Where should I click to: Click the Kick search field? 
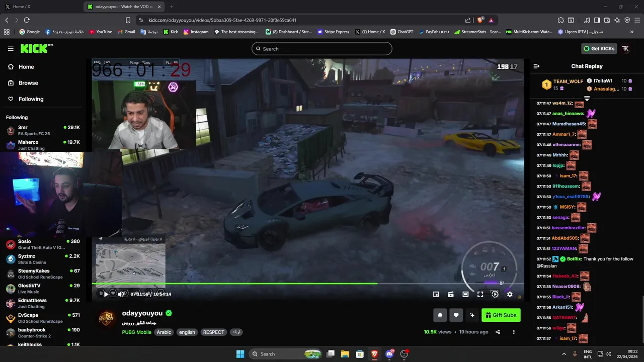(322, 49)
